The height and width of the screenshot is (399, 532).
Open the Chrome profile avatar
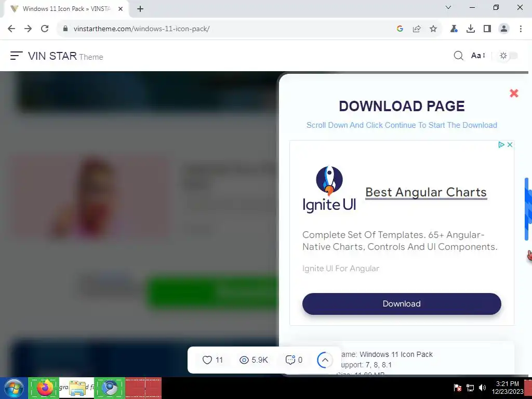click(504, 29)
